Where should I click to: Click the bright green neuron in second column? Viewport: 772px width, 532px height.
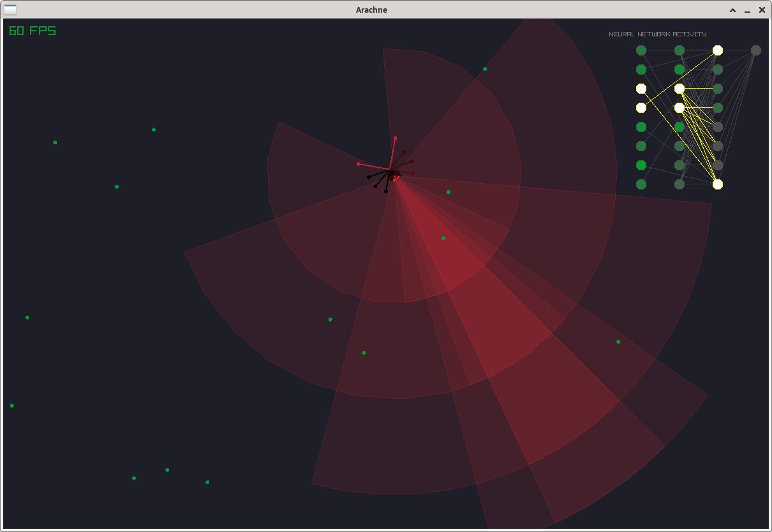tap(679, 70)
